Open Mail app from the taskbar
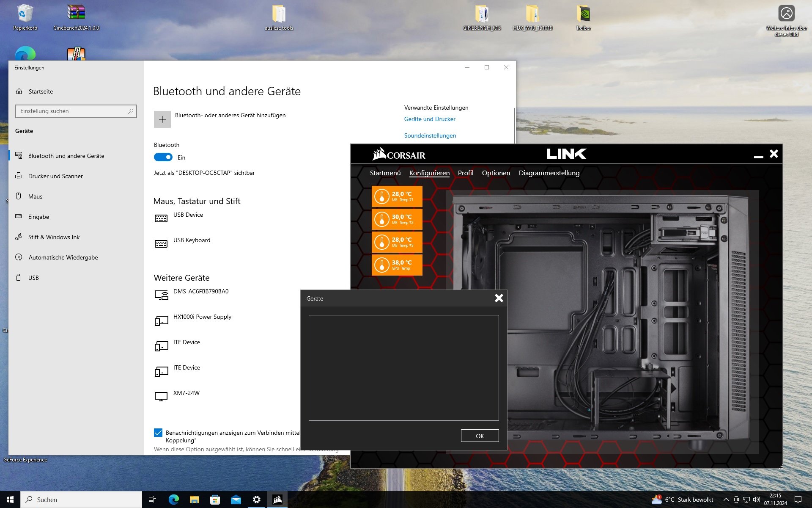 pos(236,500)
